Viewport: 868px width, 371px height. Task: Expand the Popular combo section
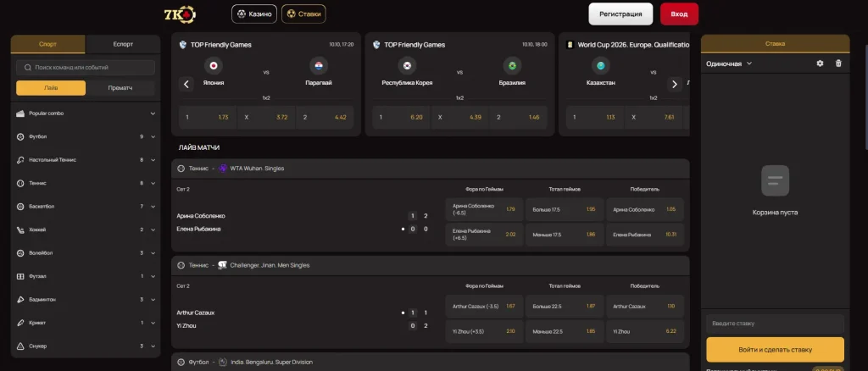[x=153, y=113]
